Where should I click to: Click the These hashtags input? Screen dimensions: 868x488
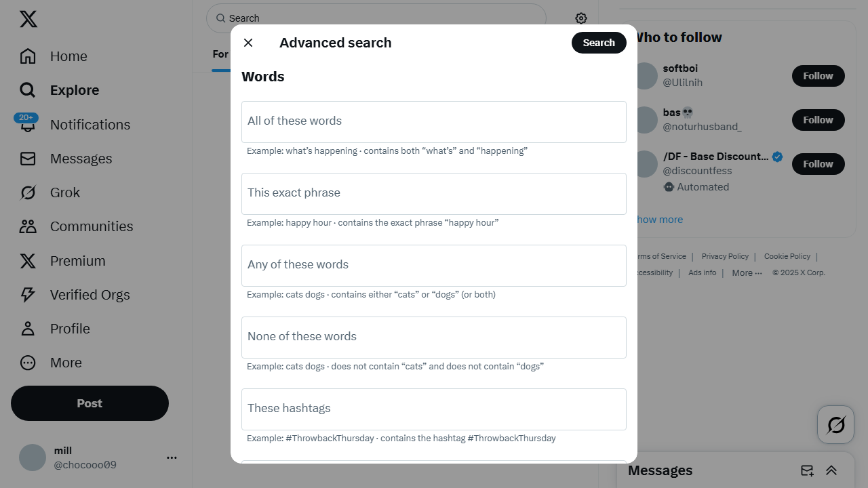(434, 409)
